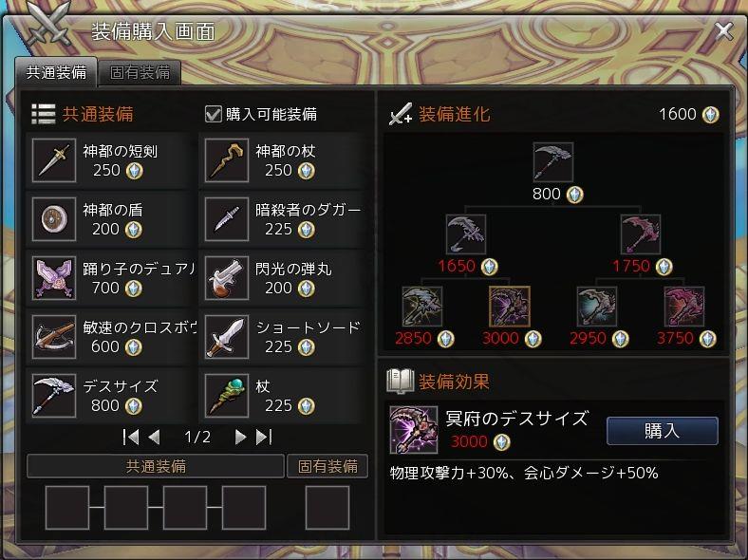Click the 購入 purchase button
748x560 pixels.
coord(663,431)
